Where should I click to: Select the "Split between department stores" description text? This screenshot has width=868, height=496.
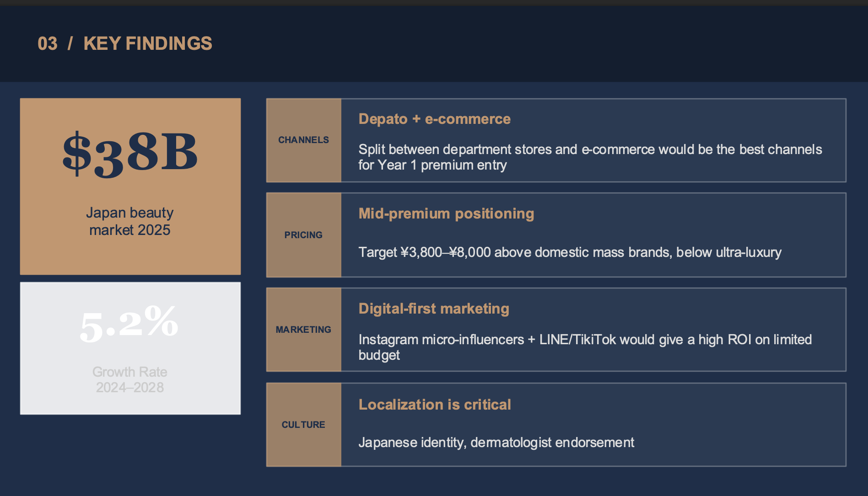coord(590,157)
